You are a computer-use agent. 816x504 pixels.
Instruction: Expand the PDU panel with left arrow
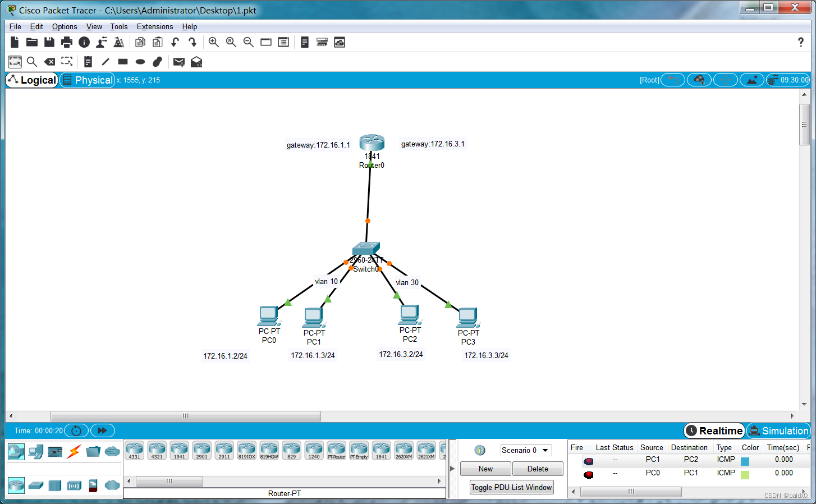pyautogui.click(x=452, y=468)
